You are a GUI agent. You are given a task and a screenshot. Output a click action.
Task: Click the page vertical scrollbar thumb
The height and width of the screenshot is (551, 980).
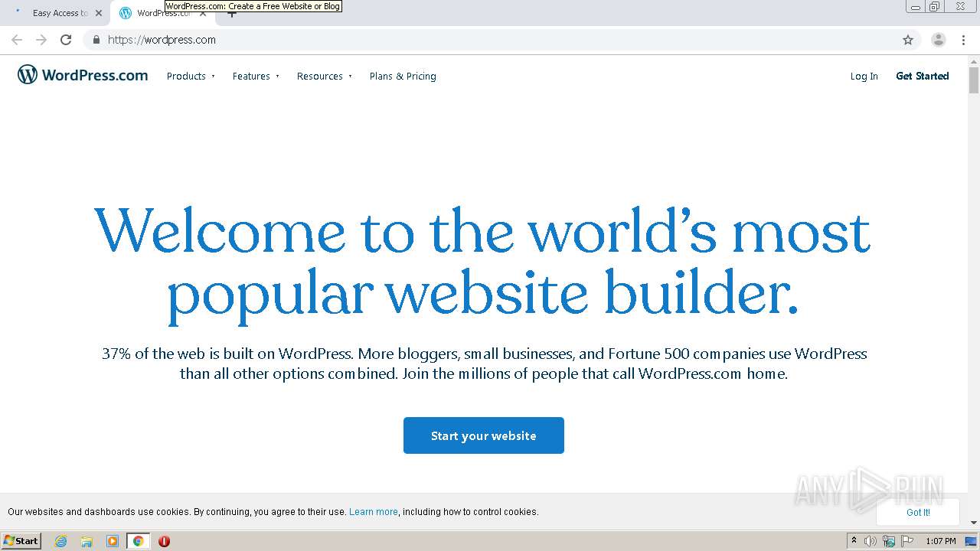coord(974,80)
